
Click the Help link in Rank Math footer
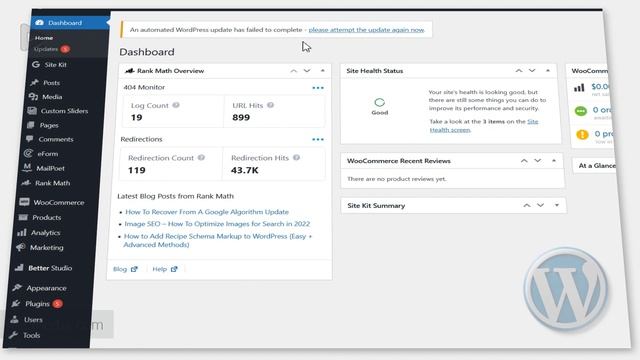pos(159,269)
